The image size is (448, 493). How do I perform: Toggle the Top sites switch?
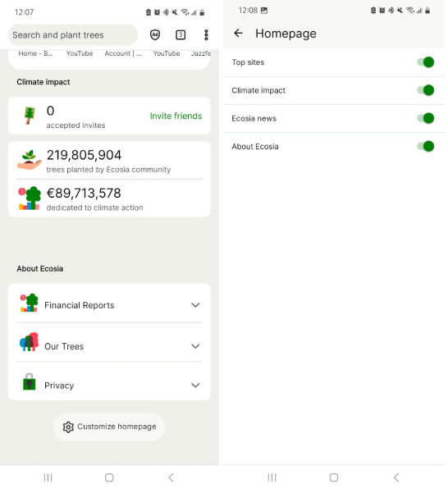click(426, 62)
